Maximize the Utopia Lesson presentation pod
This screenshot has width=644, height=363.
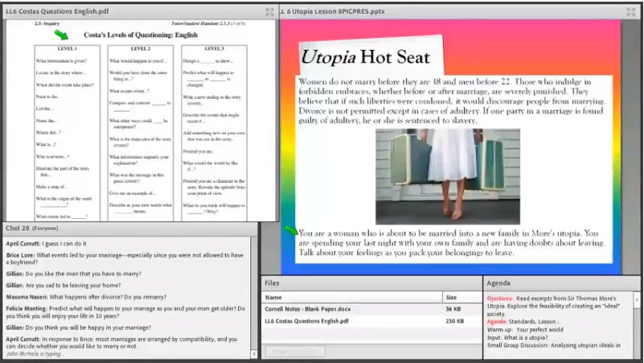click(631, 12)
